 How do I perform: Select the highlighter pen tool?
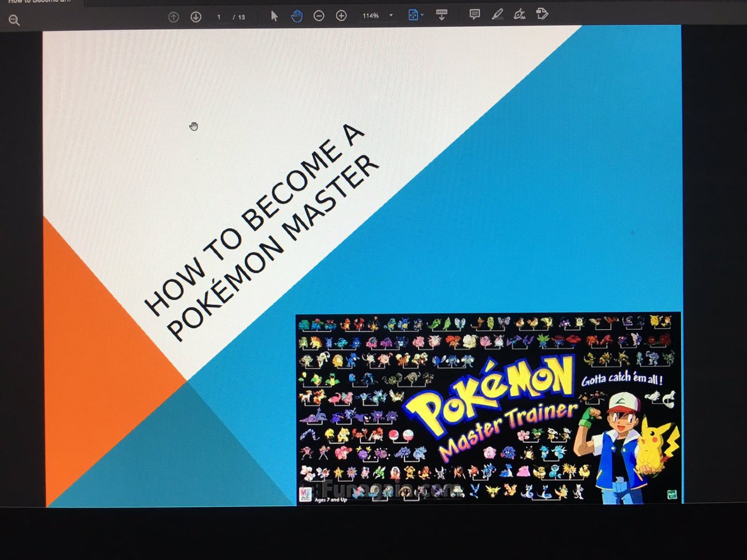point(497,14)
